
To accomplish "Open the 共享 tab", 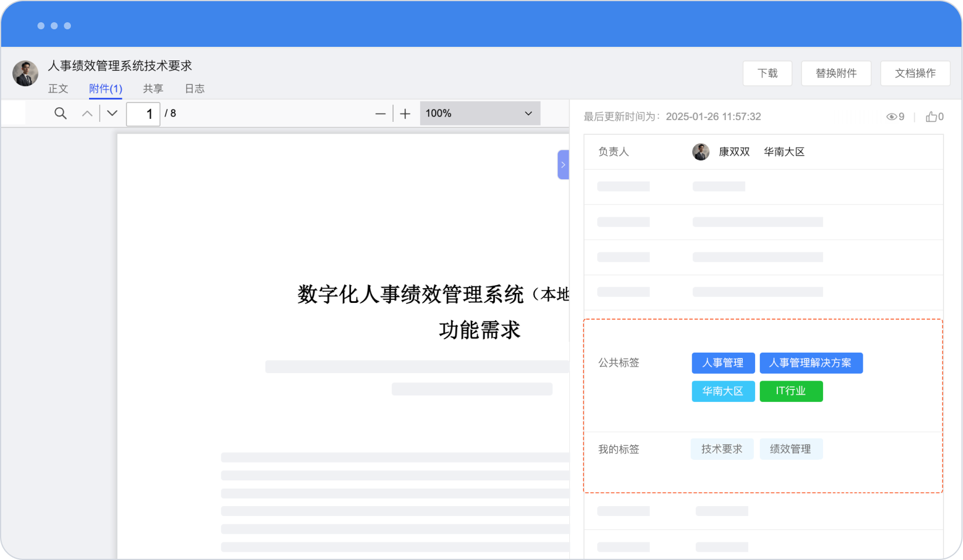I will tap(153, 88).
